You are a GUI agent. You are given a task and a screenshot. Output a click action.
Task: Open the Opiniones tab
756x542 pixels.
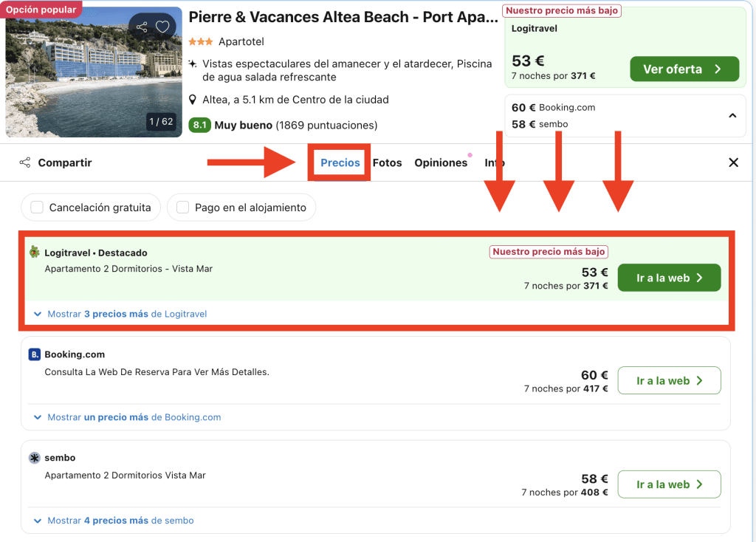coord(441,162)
